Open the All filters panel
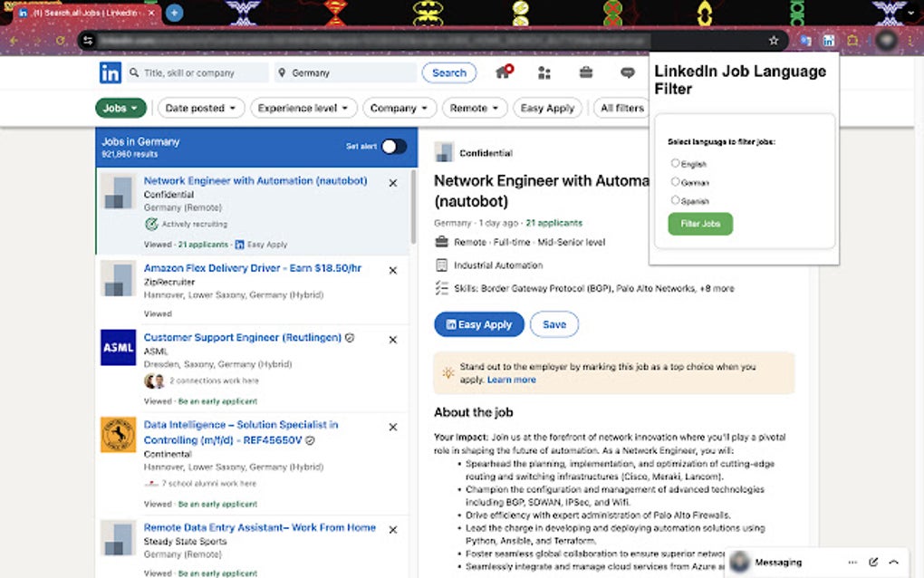This screenshot has height=578, width=924. tap(622, 107)
